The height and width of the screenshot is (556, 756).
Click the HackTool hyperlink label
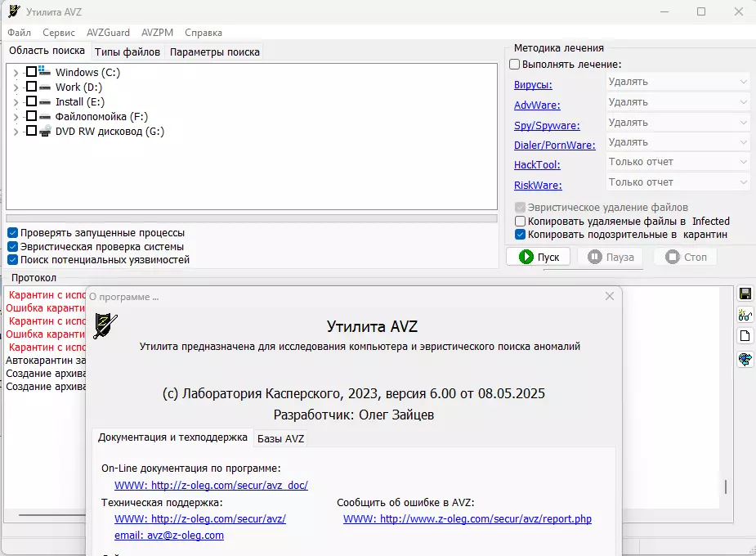[x=537, y=165]
